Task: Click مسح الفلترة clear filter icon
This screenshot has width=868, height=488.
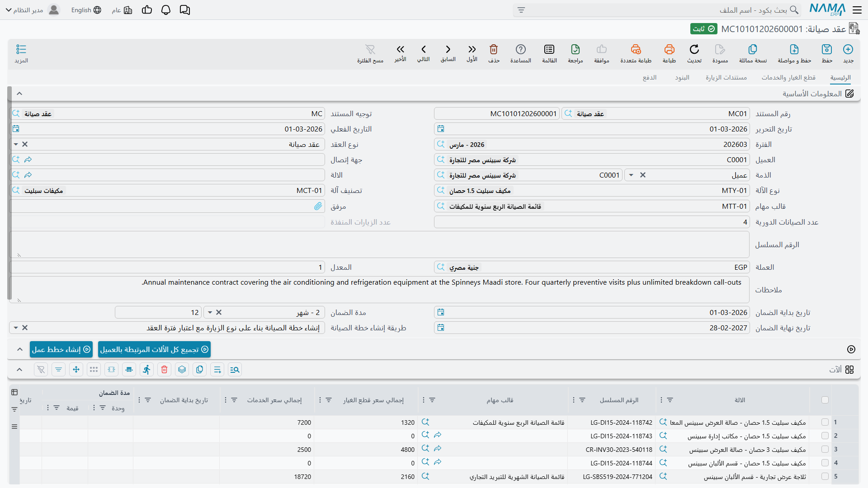Action: (370, 49)
